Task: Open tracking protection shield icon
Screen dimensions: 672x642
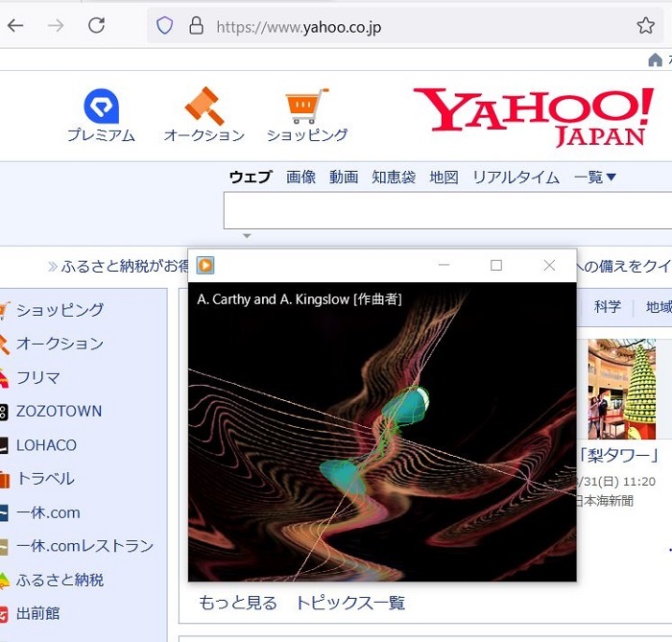Action: (164, 26)
